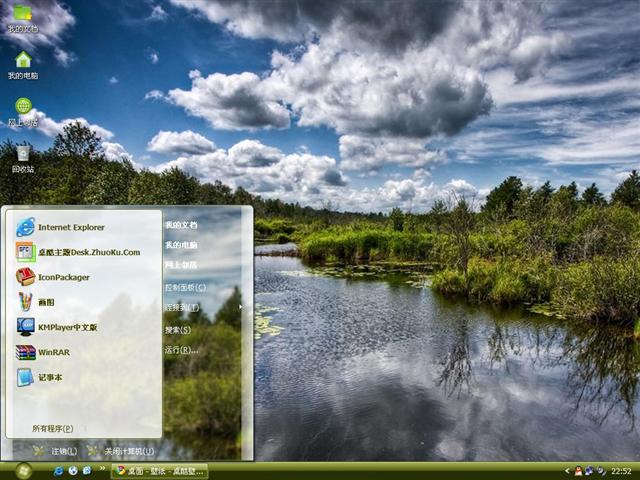
Task: Click the Start orb button
Action: point(23,471)
